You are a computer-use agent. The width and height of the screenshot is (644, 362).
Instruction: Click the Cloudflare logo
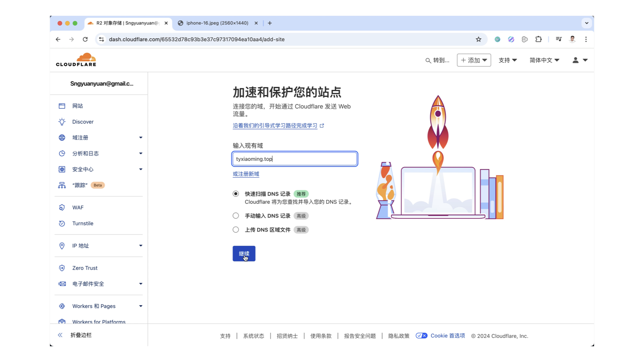click(x=76, y=60)
